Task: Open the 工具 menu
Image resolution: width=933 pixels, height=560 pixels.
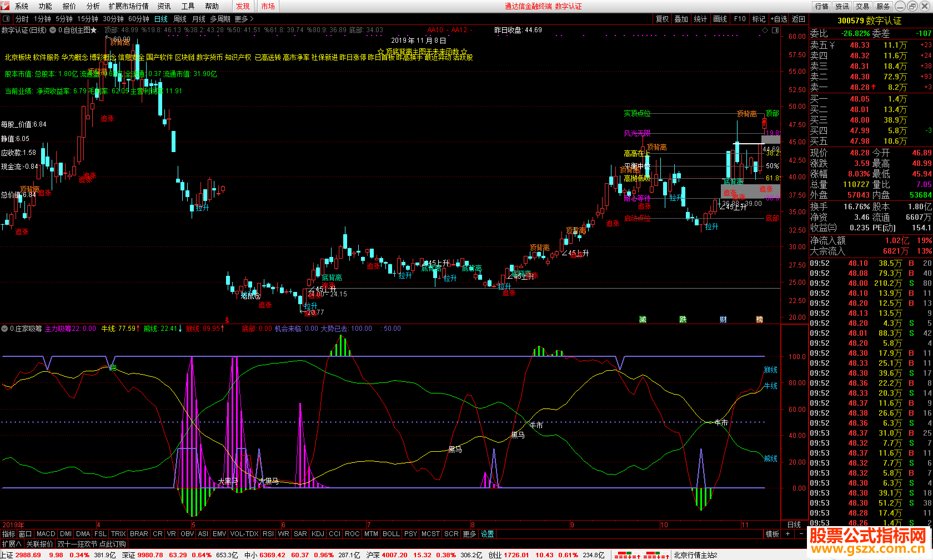Action: pos(188,6)
